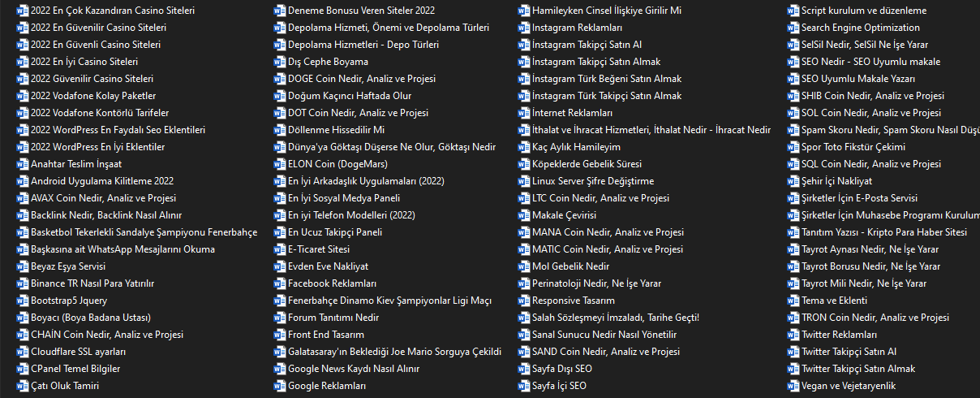Screen dimensions: 980x398
Task: Select file 'Search Engine Optimization'
Action: 861,28
